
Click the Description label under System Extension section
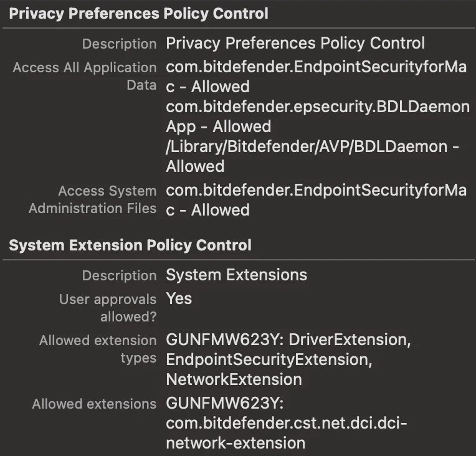[119, 276]
